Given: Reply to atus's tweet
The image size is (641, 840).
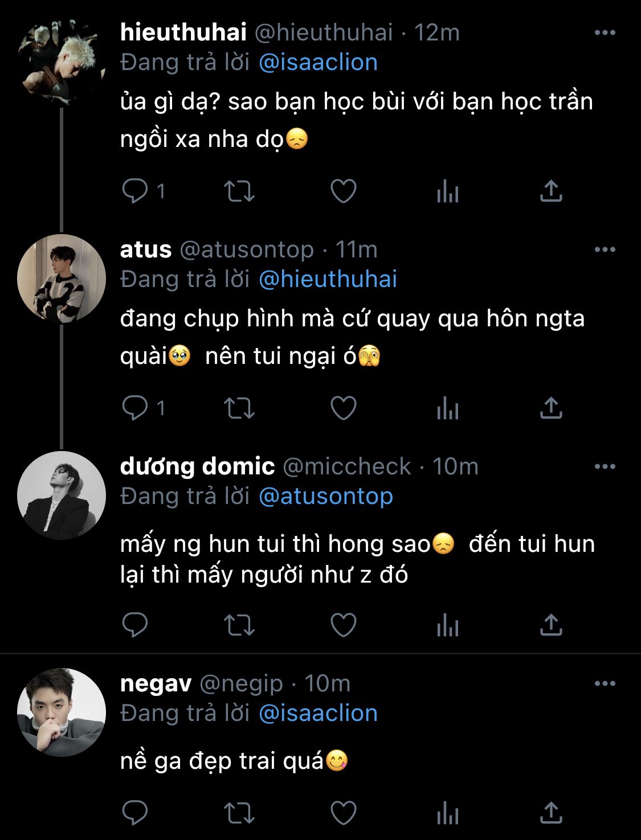Looking at the screenshot, I should (x=136, y=408).
